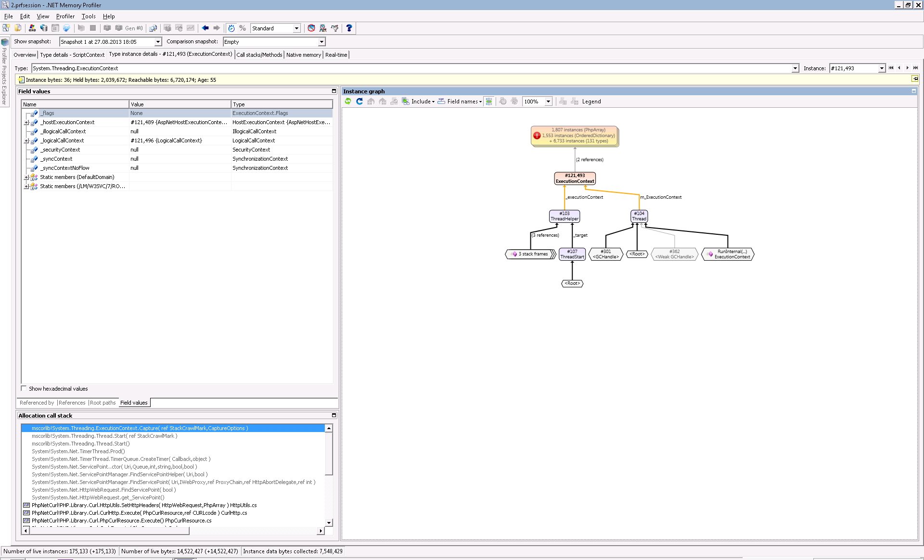Open the Include dropdown in graph toolbar
The image size is (924, 560).
point(418,102)
